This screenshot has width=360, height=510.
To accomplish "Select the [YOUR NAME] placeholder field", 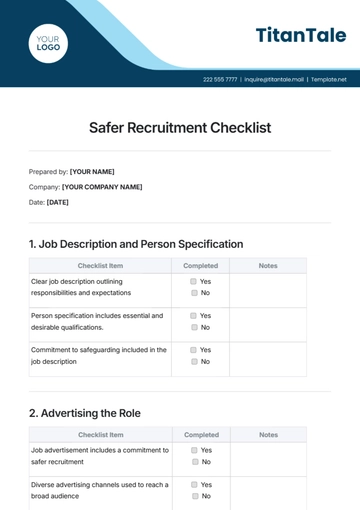I will 92,172.
